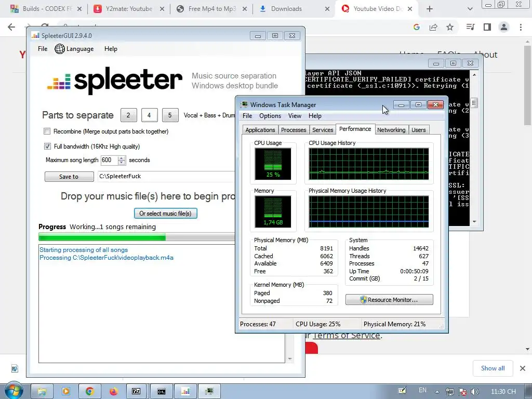Click the volume speaker tray icon
This screenshot has width=532, height=399.
[x=475, y=392]
